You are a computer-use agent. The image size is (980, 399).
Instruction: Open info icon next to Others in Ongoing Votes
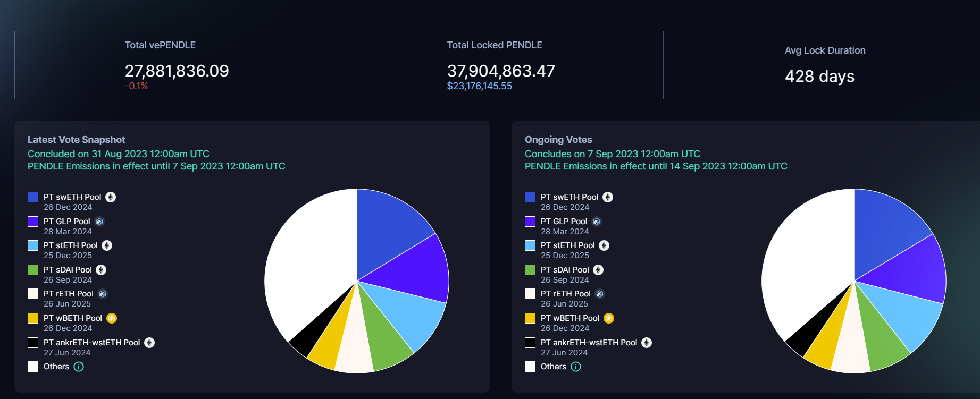point(576,367)
